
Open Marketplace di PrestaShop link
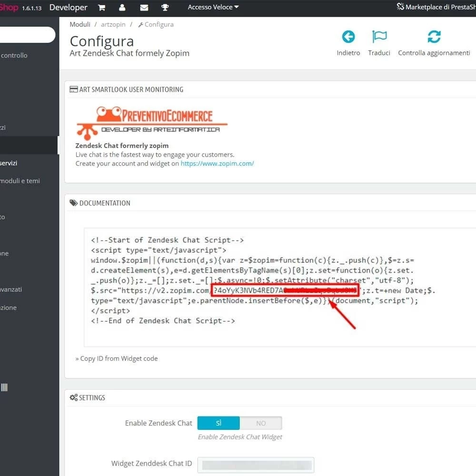coord(436,7)
